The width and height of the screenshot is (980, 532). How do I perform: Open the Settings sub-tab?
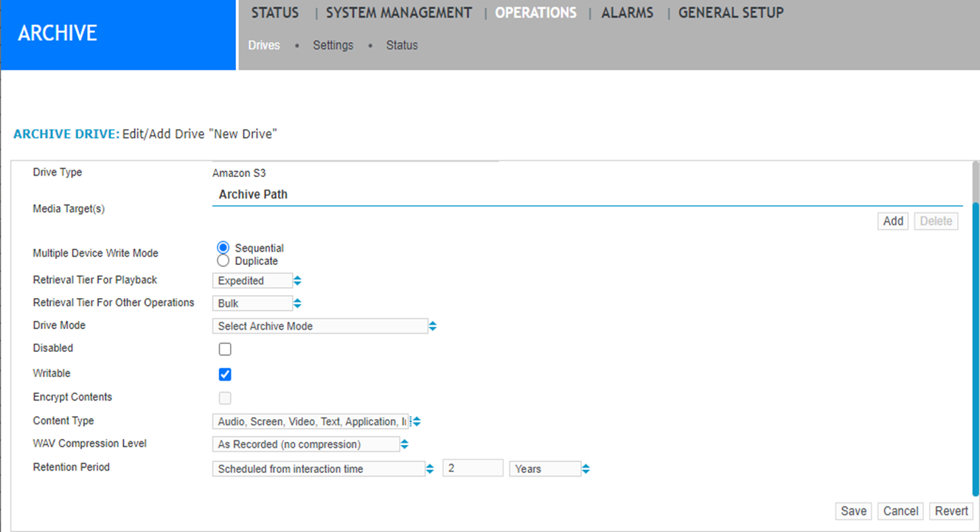tap(333, 45)
